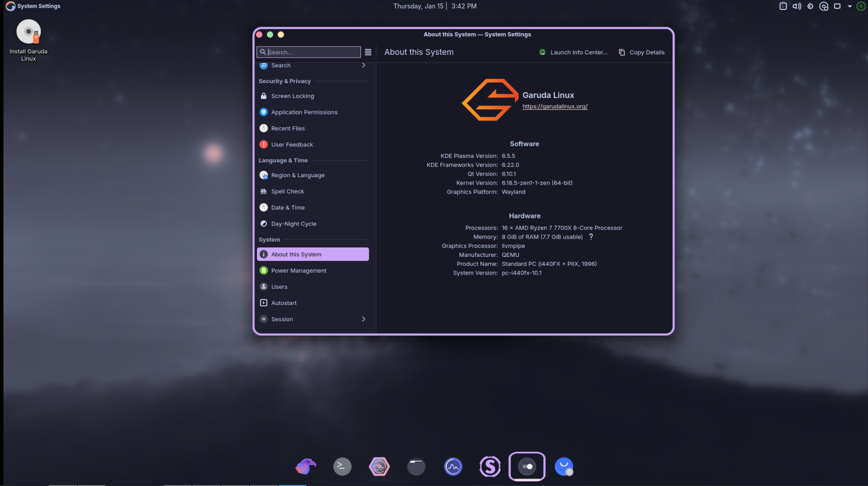The height and width of the screenshot is (486, 868).
Task: Click the ab icon for Spell Check
Action: tap(263, 192)
